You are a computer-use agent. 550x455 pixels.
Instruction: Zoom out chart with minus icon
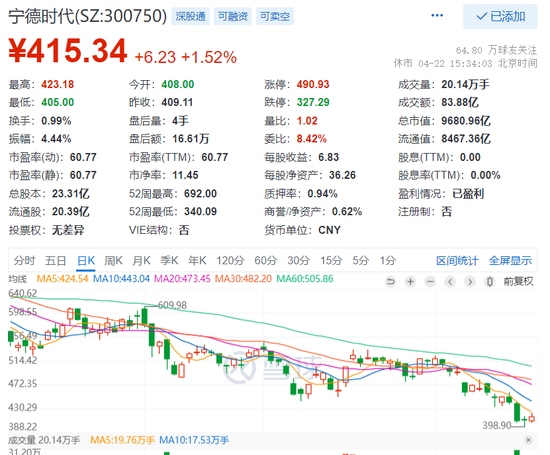click(x=430, y=281)
